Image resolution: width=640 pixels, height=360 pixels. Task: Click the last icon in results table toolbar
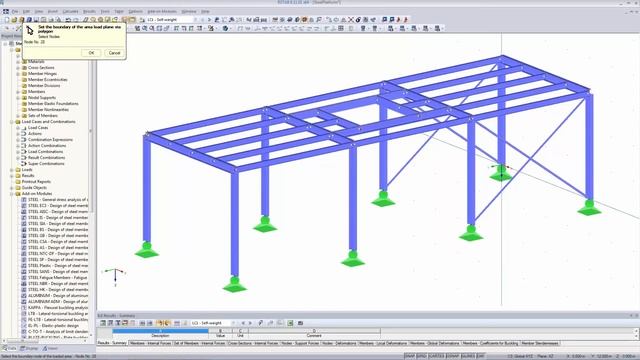click(300, 323)
